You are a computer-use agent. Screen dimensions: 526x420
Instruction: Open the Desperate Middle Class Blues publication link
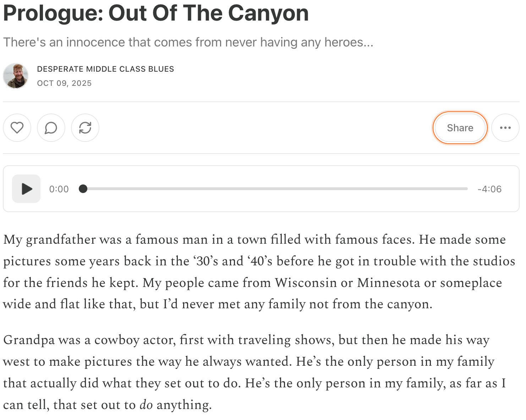(x=105, y=69)
